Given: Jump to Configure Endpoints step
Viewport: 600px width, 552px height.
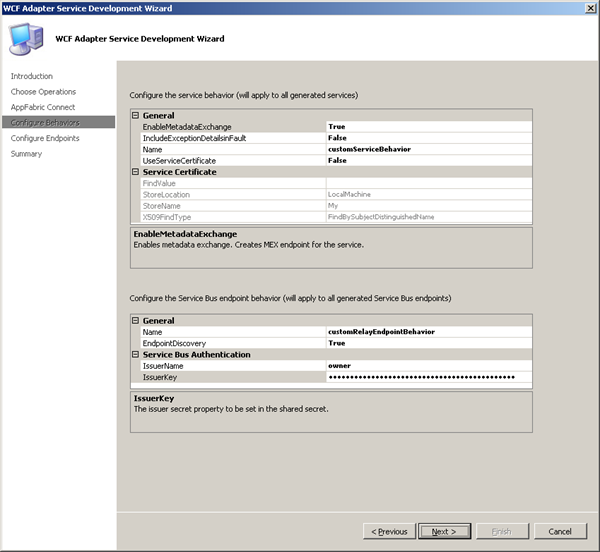Looking at the screenshot, I should click(x=45, y=138).
